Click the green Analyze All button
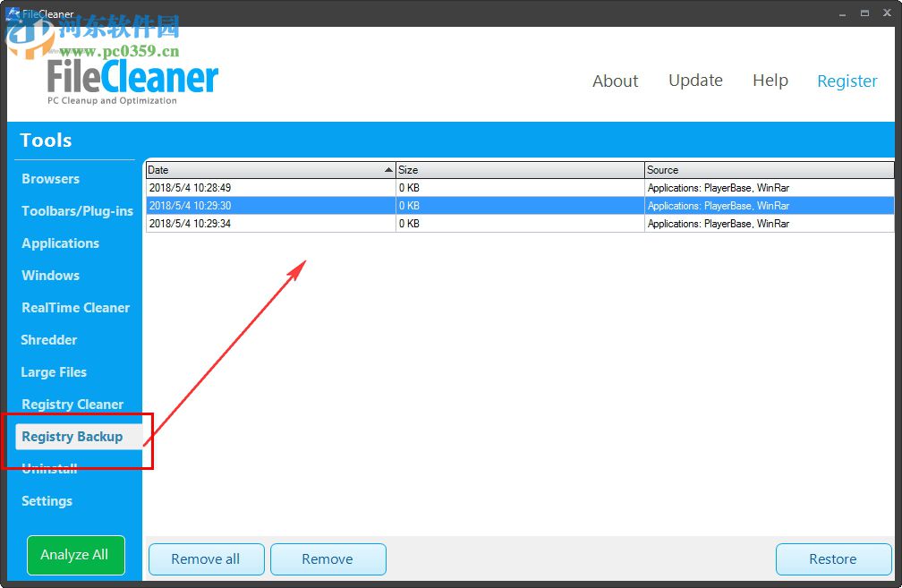902x588 pixels. tap(75, 555)
